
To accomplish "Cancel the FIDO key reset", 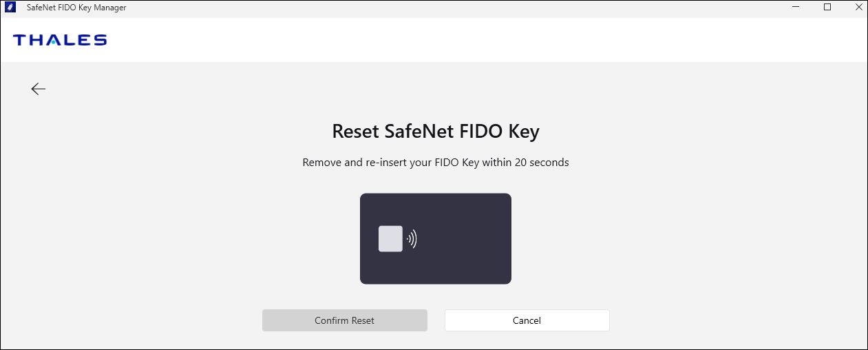I will (527, 320).
